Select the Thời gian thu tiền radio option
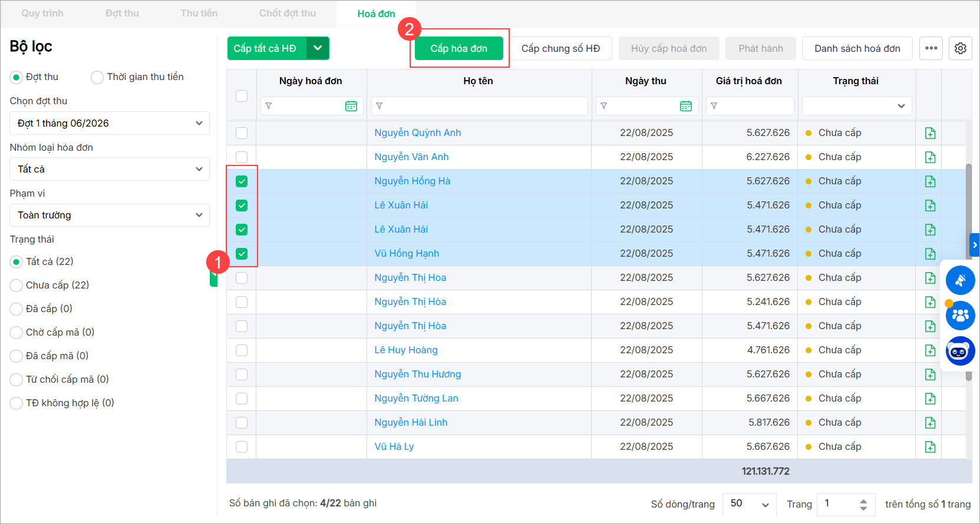 tap(97, 77)
